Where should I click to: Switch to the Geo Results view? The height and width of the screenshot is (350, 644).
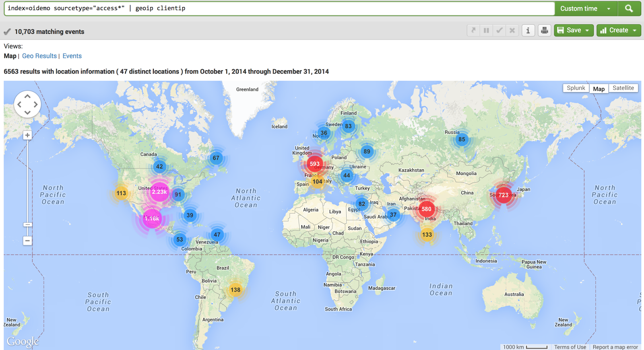39,56
